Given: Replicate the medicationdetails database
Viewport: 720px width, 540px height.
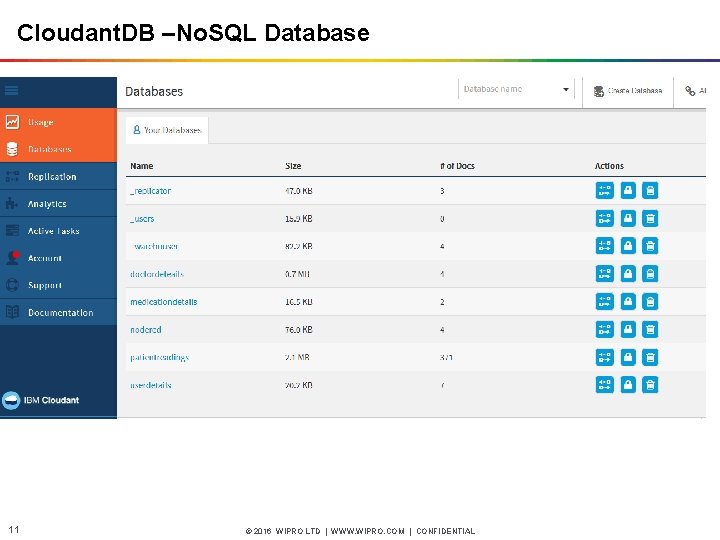Looking at the screenshot, I should (604, 302).
